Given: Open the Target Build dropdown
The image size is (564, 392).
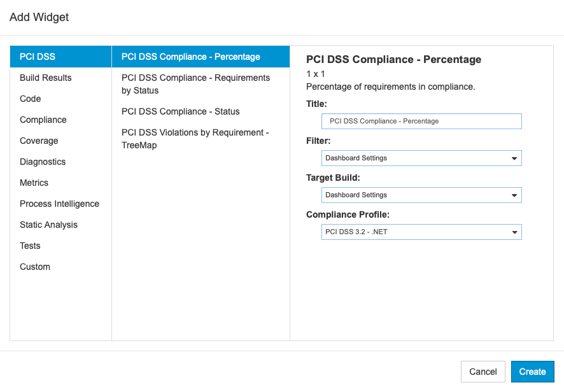Looking at the screenshot, I should pyautogui.click(x=421, y=195).
